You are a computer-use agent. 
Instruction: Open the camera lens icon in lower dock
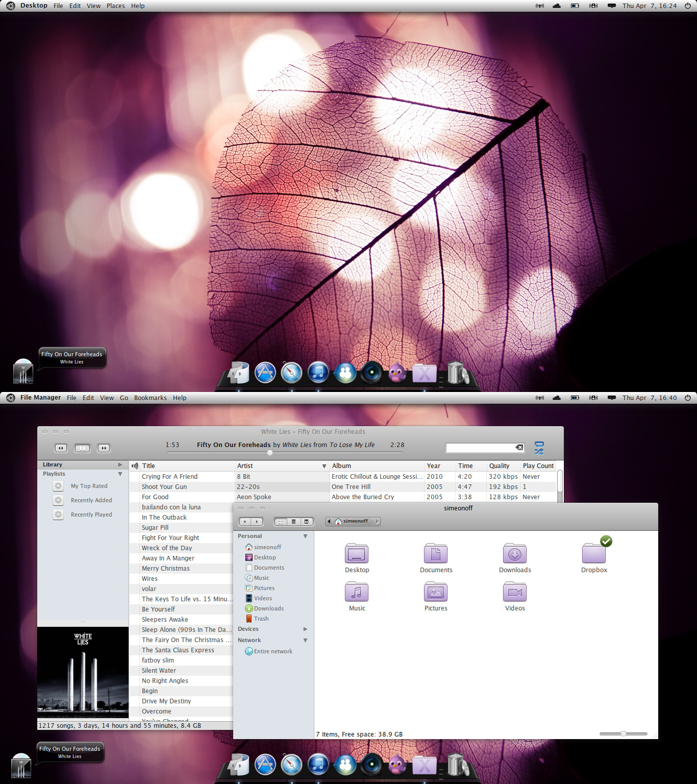coord(371,765)
